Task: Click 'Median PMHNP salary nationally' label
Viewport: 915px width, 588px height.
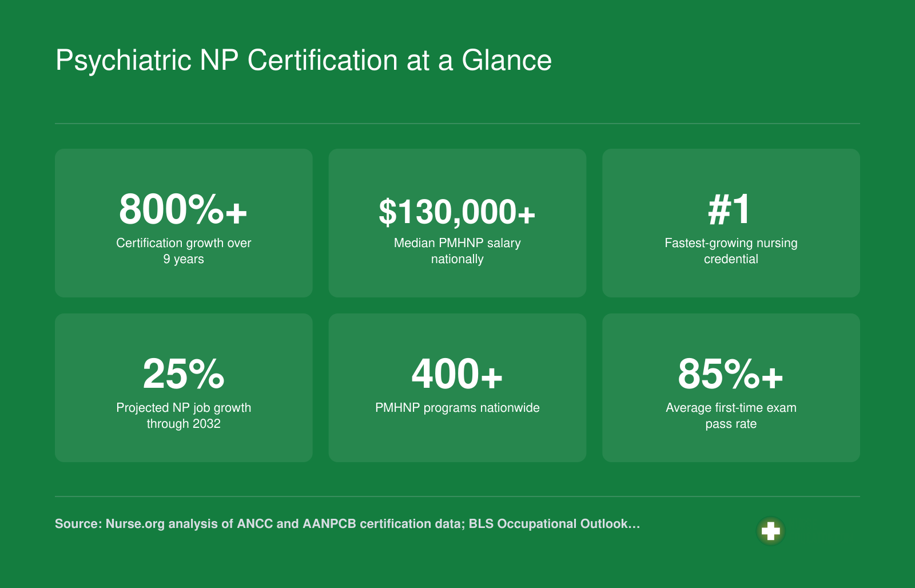Action: tap(457, 251)
